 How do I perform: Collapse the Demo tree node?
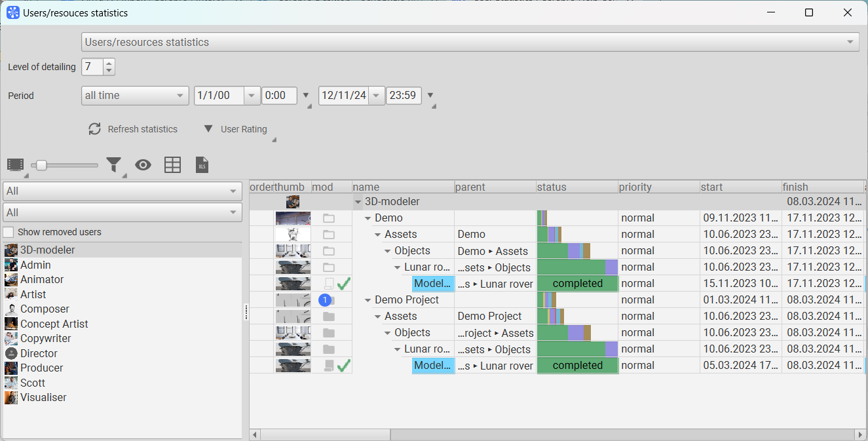click(368, 218)
